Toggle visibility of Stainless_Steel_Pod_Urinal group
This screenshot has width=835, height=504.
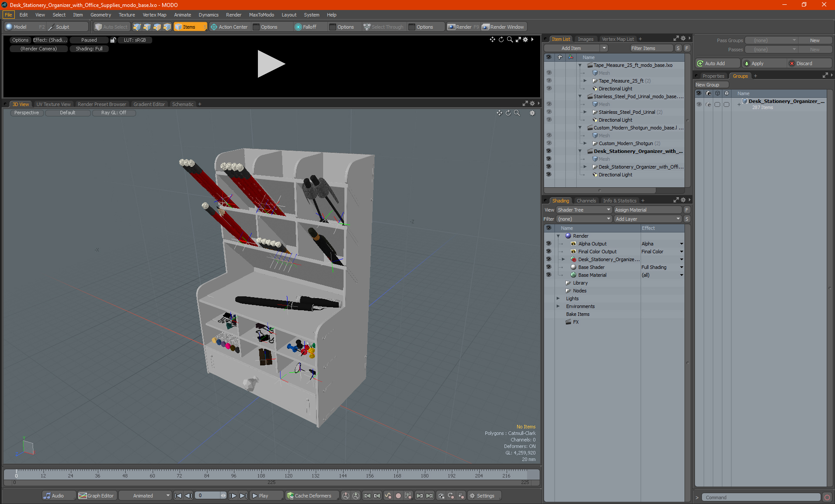coord(549,112)
